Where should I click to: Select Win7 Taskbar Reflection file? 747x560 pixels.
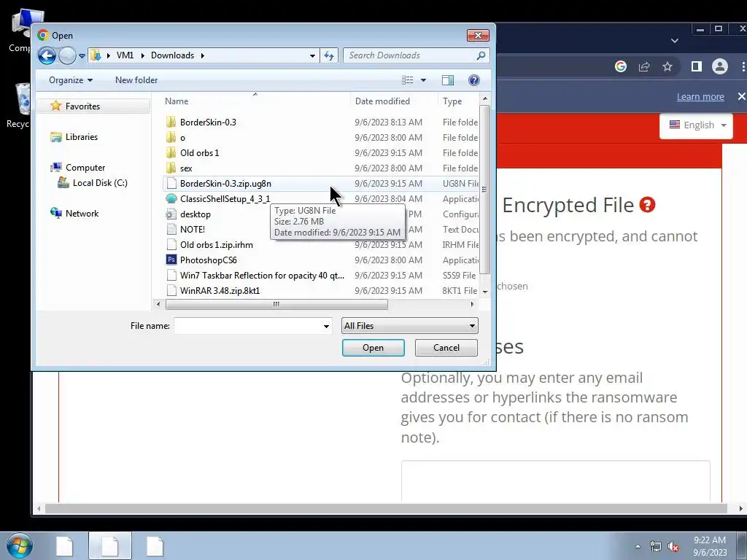tap(262, 275)
